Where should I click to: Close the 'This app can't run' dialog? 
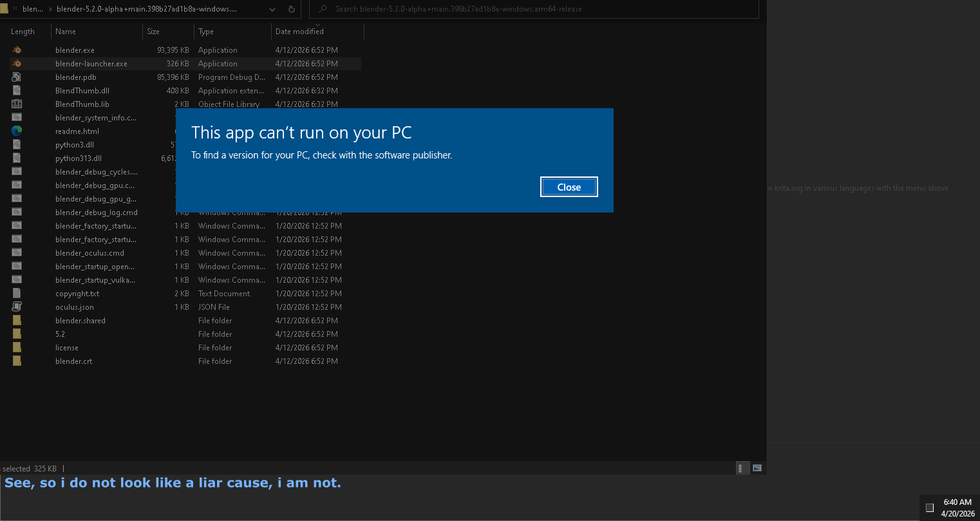(x=569, y=187)
